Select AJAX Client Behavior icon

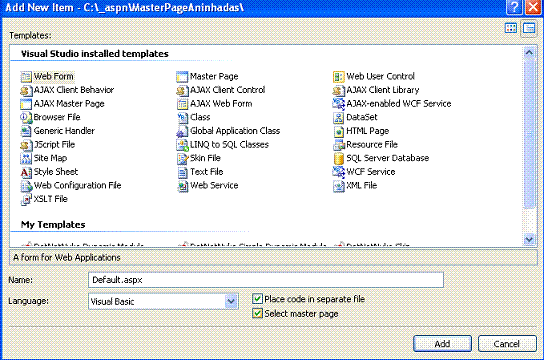click(26, 90)
